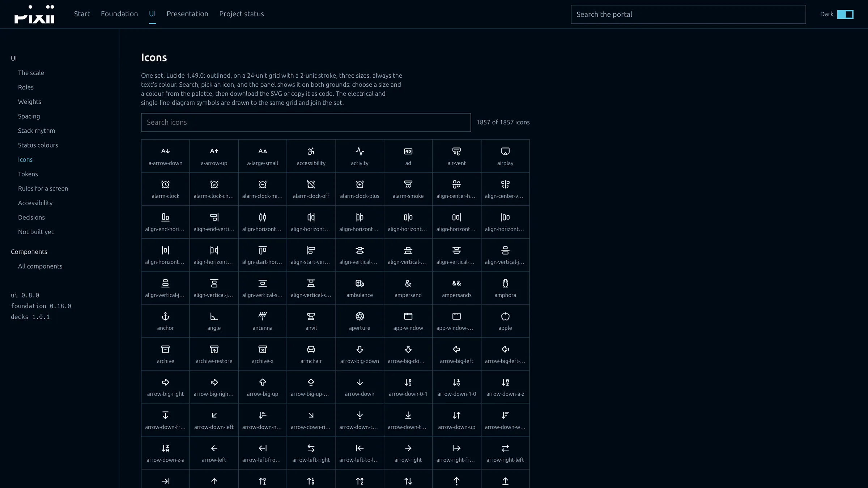Open the Tokens sidebar page
Image resolution: width=868 pixels, height=488 pixels.
click(x=28, y=174)
